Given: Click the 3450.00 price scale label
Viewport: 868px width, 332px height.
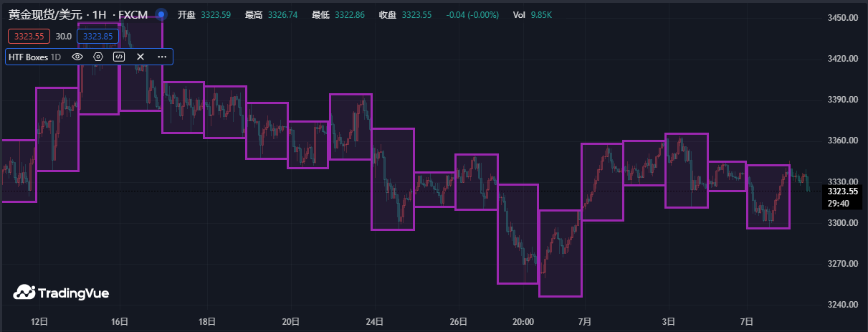Looking at the screenshot, I should point(842,17).
